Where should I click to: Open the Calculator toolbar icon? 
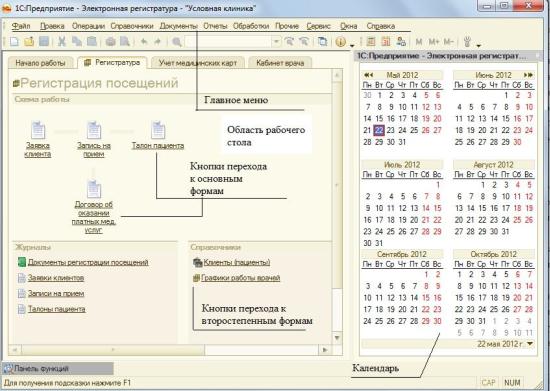click(371, 42)
